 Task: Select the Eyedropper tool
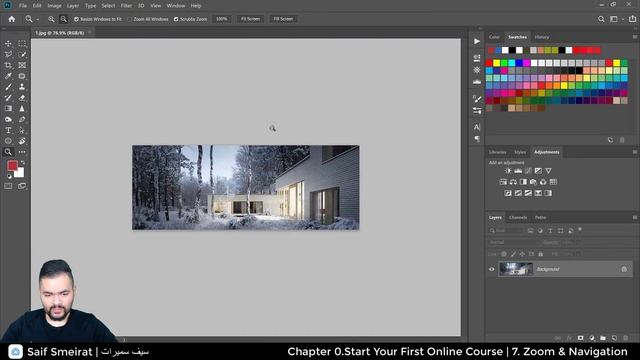click(8, 76)
